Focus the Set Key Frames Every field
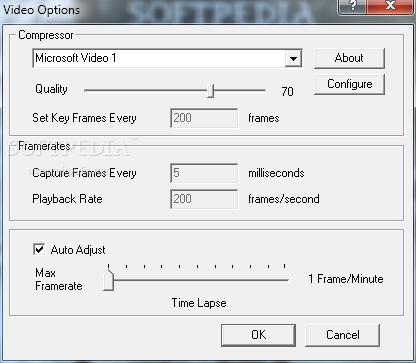416x363 pixels. [x=204, y=118]
